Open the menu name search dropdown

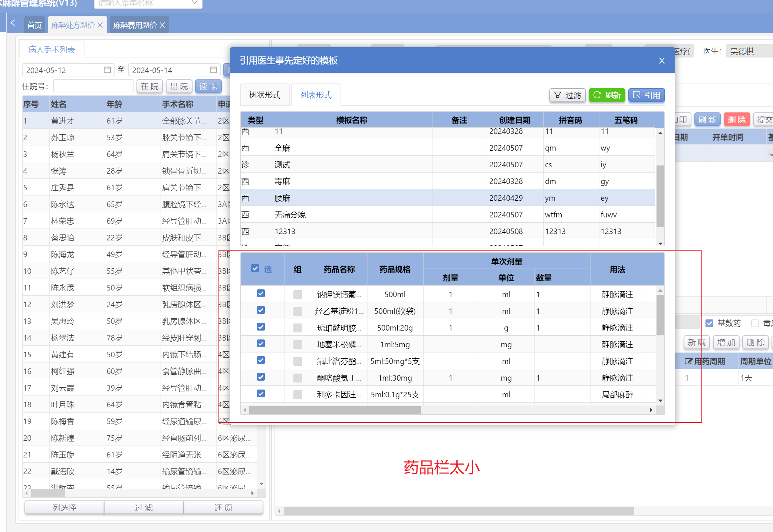[x=194, y=3]
